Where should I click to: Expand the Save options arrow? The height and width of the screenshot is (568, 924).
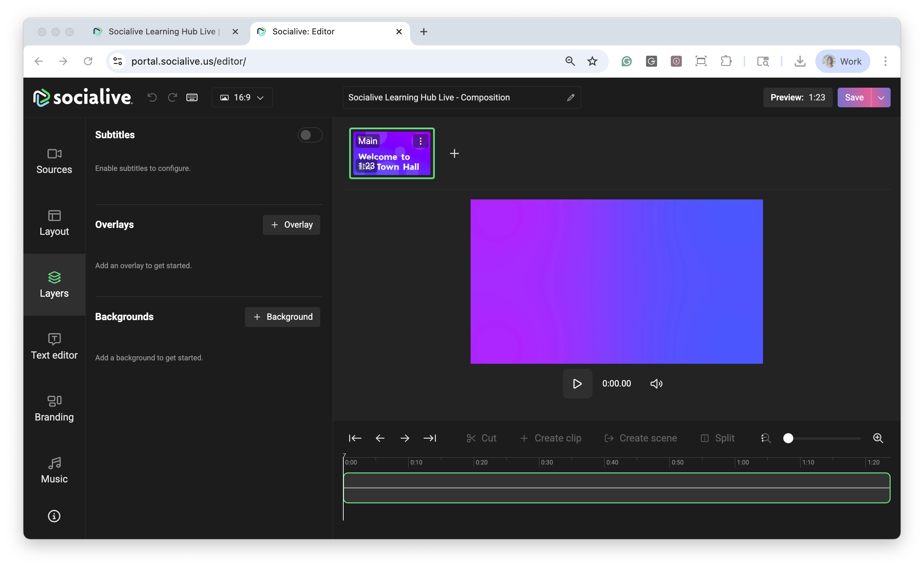point(881,98)
